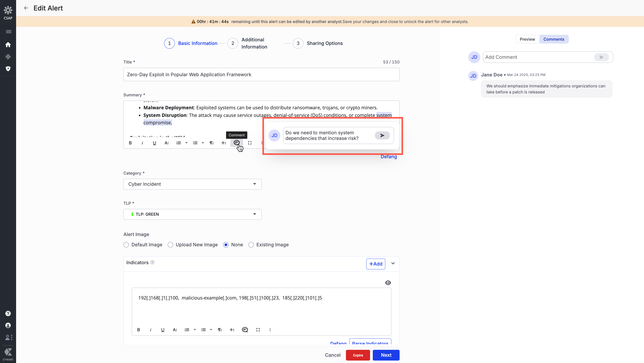
Task: Select the Default Image radio button
Action: pos(126,245)
